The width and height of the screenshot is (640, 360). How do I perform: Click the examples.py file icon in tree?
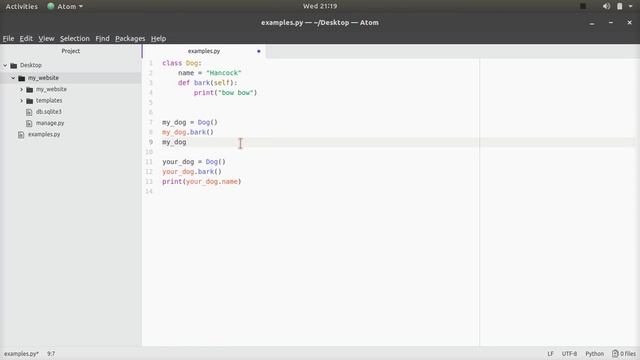[x=21, y=135]
